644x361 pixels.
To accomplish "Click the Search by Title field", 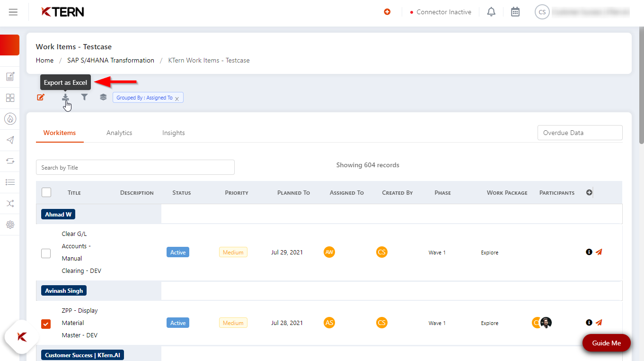I will [135, 167].
